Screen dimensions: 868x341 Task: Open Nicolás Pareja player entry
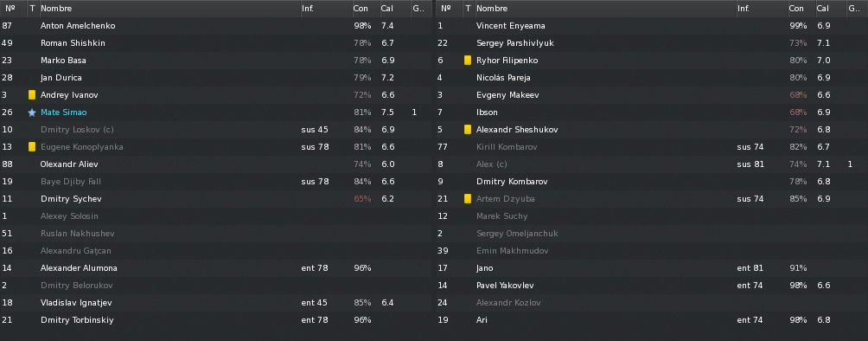coord(503,78)
